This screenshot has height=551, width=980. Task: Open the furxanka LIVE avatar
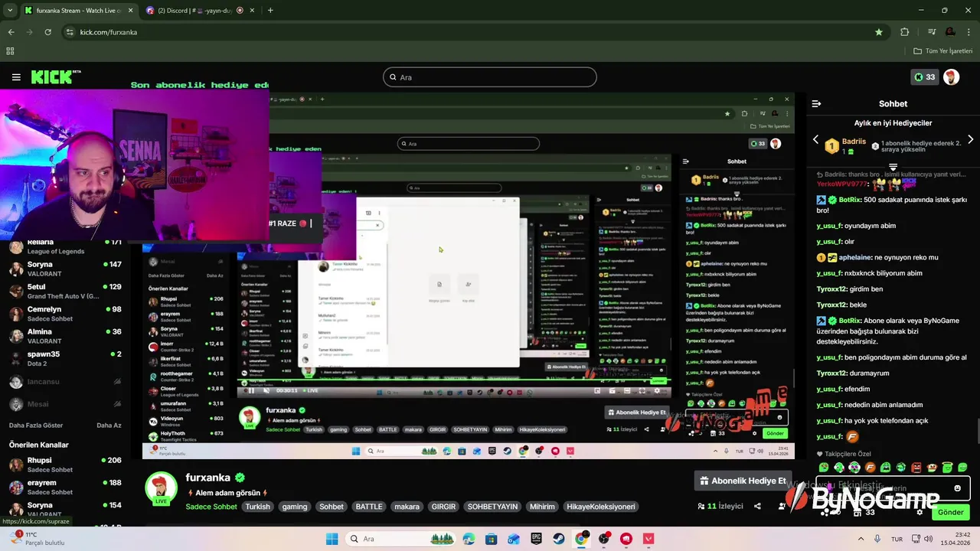[x=161, y=488]
